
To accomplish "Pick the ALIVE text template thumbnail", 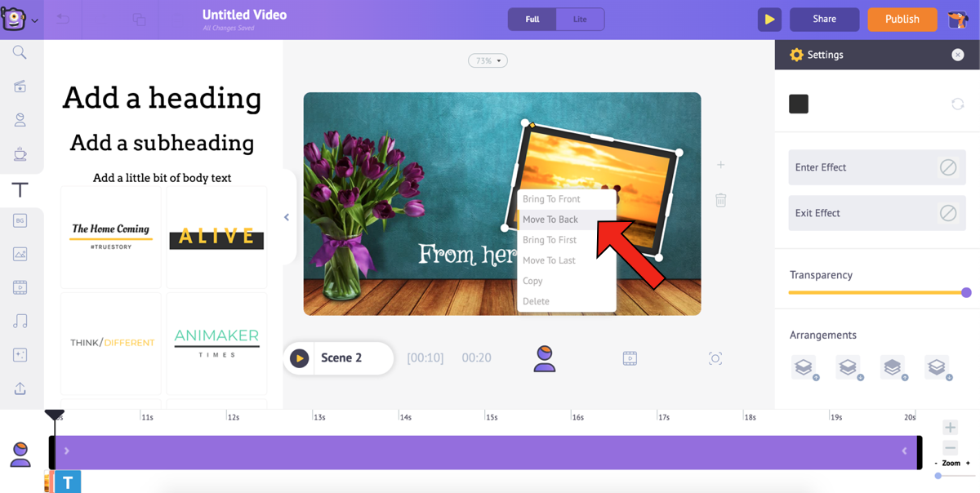I will pyautogui.click(x=216, y=237).
